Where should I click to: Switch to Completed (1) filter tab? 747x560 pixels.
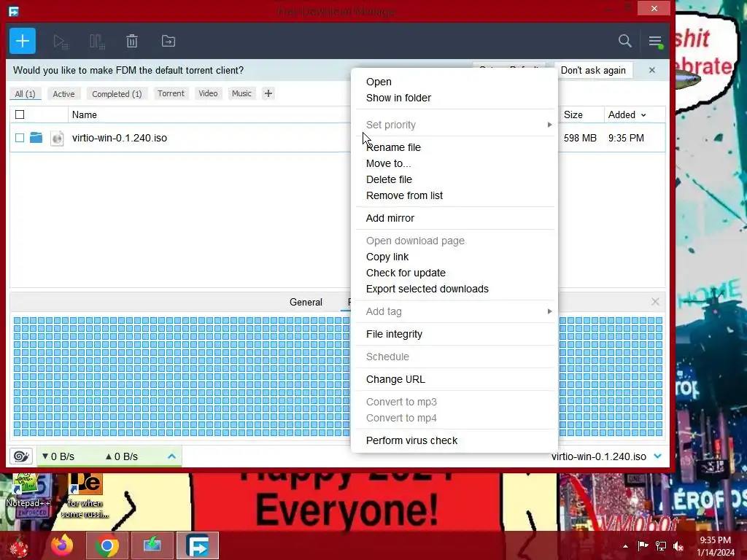tap(117, 94)
